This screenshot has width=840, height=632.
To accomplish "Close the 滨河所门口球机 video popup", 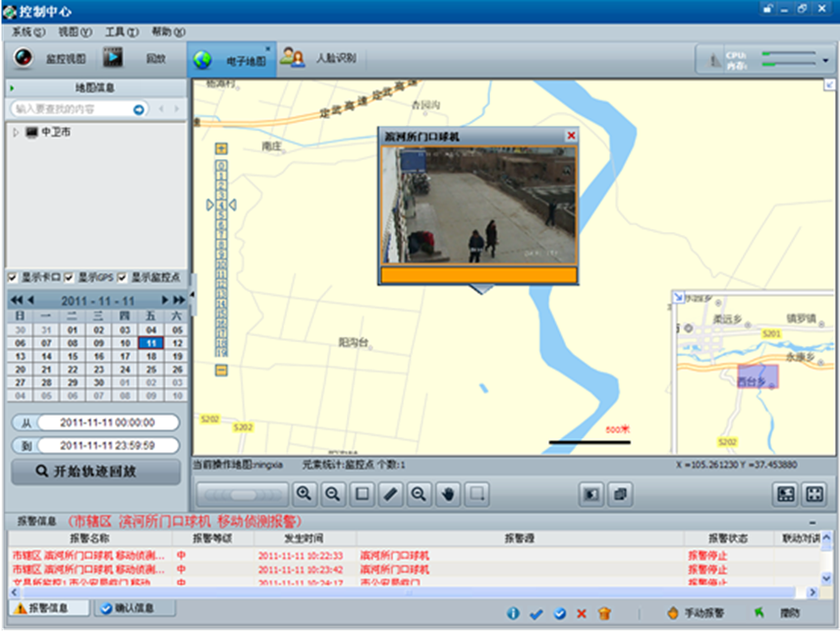I will (x=571, y=136).
